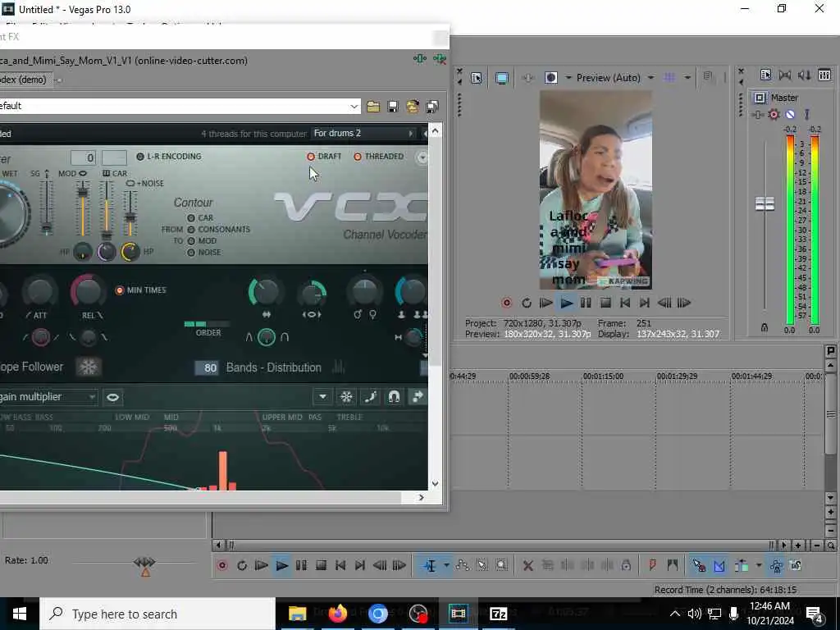Select the Contour NOISE radio option
The image size is (840, 630).
[x=203, y=253]
